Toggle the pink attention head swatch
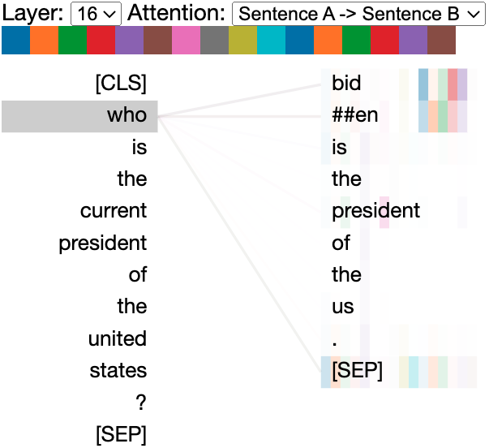This screenshot has width=489, height=448. coord(186,41)
